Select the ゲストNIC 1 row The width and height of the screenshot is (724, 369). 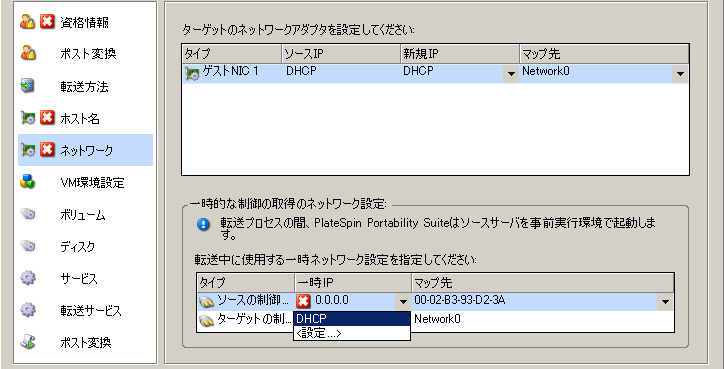click(x=435, y=73)
